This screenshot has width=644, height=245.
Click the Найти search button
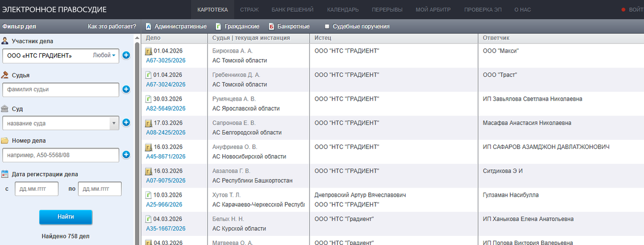65,217
